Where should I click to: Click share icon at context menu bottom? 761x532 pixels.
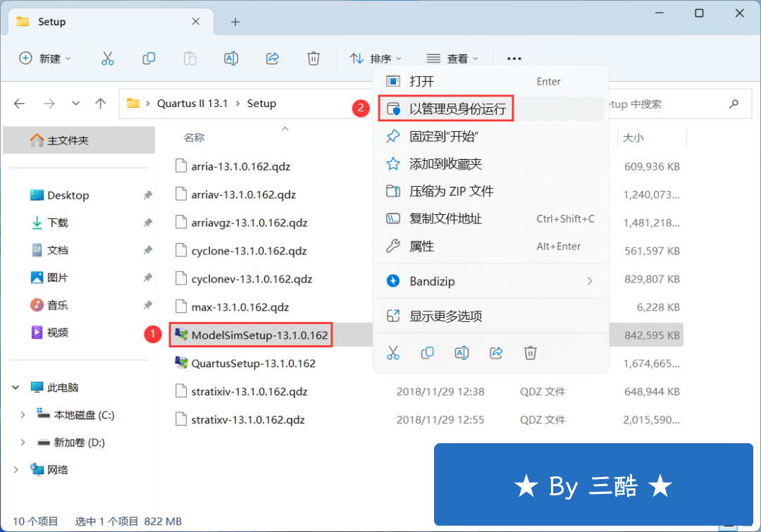click(496, 352)
